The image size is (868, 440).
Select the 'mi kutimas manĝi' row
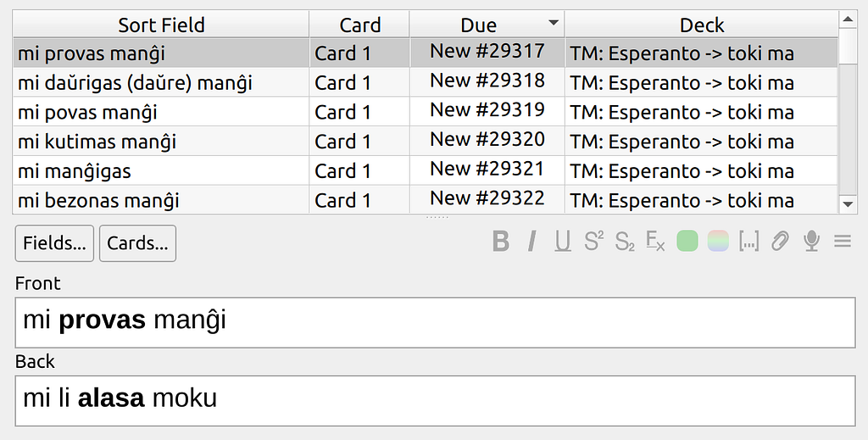point(426,141)
